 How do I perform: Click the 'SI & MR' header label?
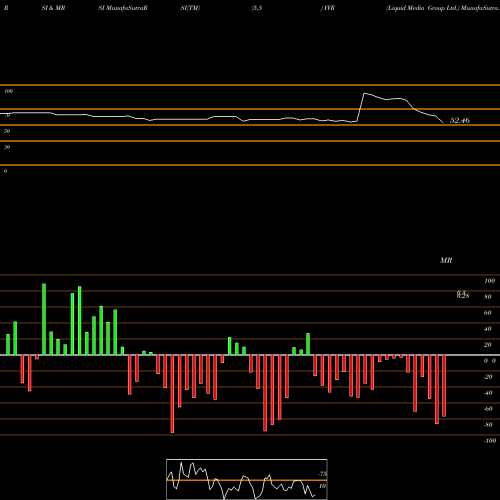pos(53,8)
